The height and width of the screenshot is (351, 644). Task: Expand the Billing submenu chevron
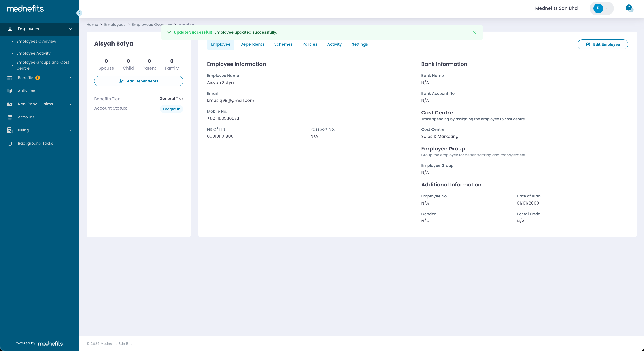point(70,130)
